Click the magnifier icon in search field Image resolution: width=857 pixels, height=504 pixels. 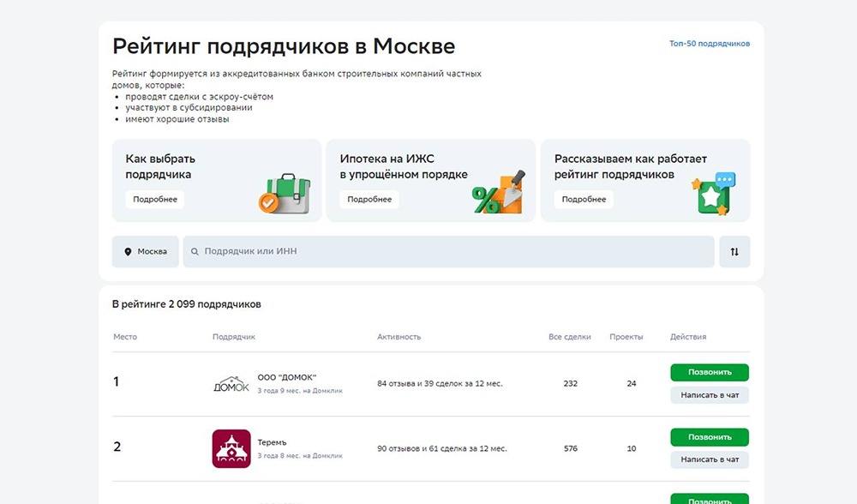(x=195, y=252)
